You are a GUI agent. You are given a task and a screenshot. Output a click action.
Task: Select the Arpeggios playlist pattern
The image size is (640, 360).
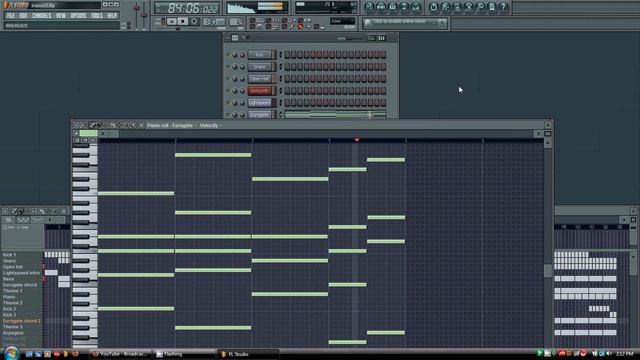(x=13, y=333)
